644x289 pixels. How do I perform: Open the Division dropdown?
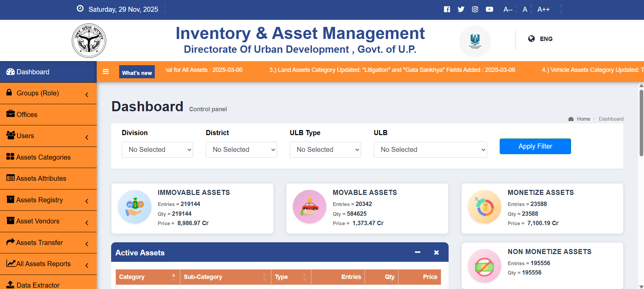point(157,150)
